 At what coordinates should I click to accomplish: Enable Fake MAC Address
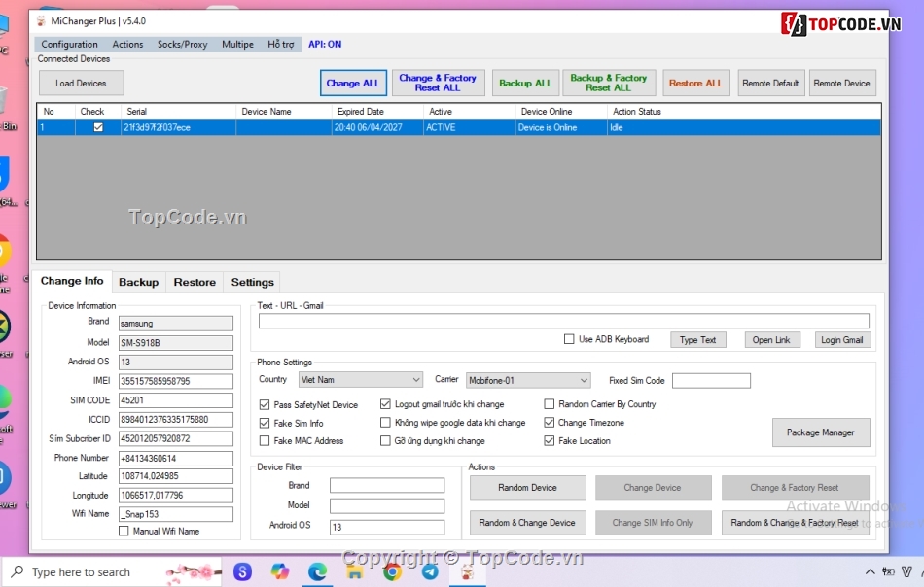[265, 440]
